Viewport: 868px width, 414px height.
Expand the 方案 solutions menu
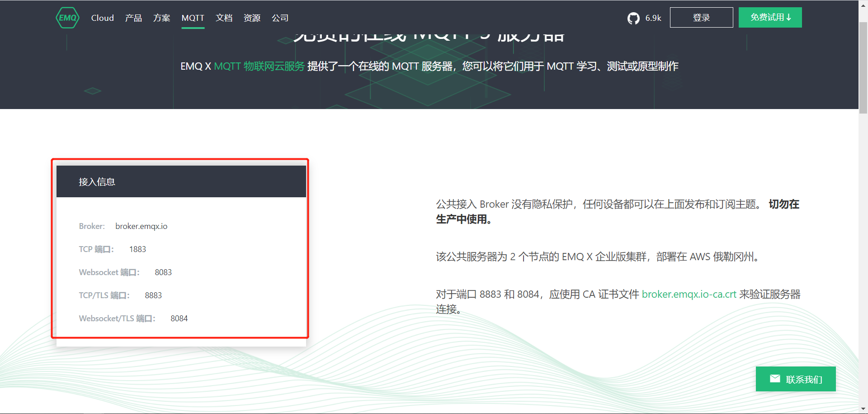(x=161, y=18)
